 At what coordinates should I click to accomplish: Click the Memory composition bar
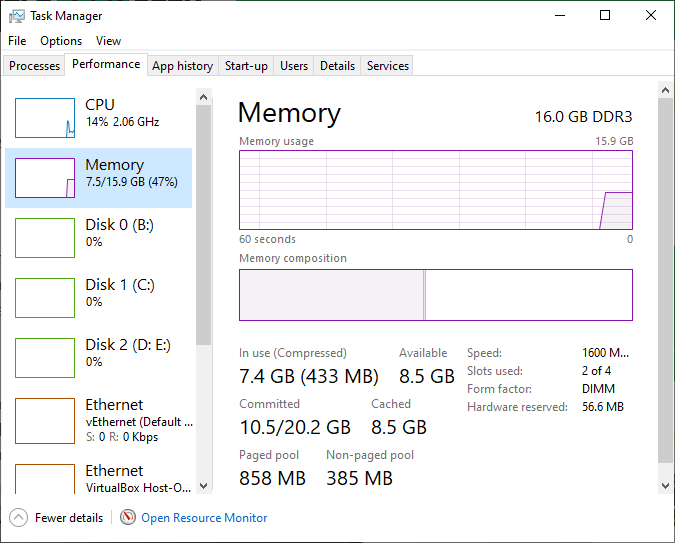(435, 295)
